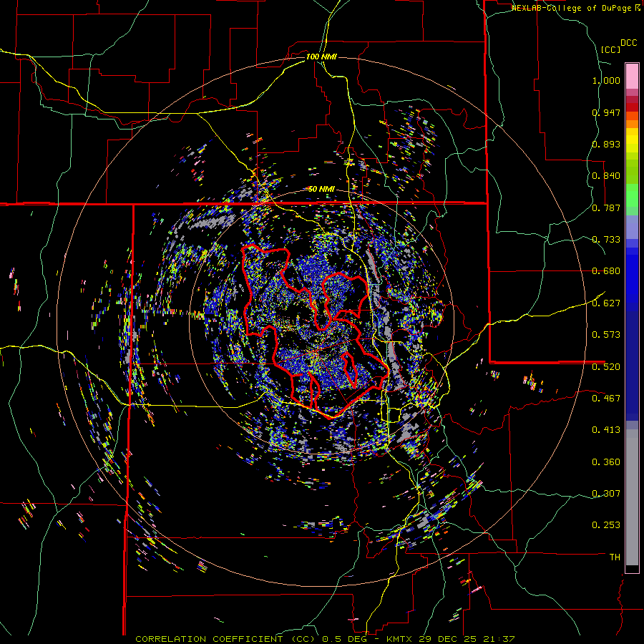Click the 0.787 legend value

click(x=606, y=208)
